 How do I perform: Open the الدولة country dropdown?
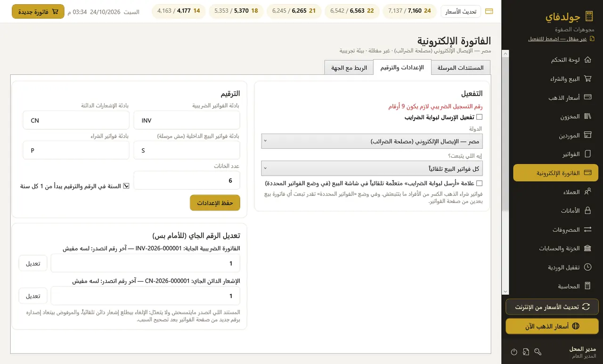pos(372,141)
